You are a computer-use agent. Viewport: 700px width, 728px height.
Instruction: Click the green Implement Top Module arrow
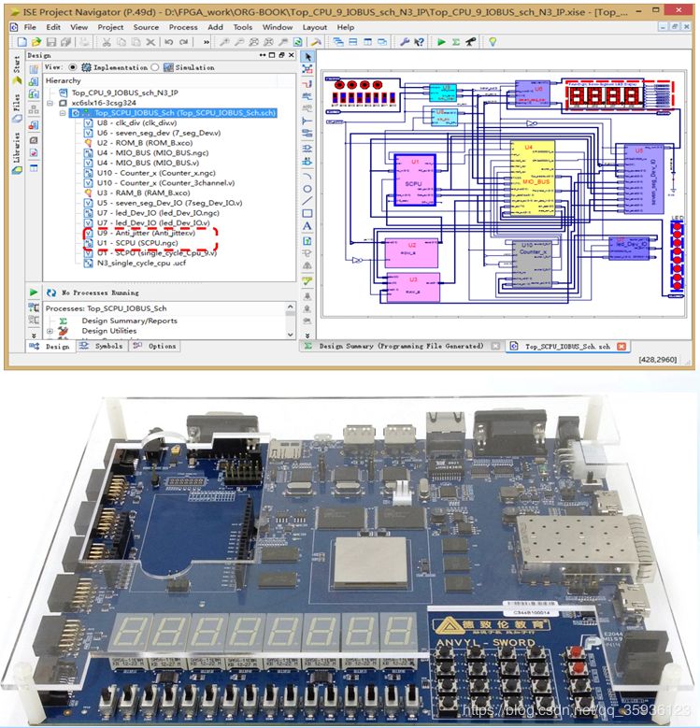[441, 42]
